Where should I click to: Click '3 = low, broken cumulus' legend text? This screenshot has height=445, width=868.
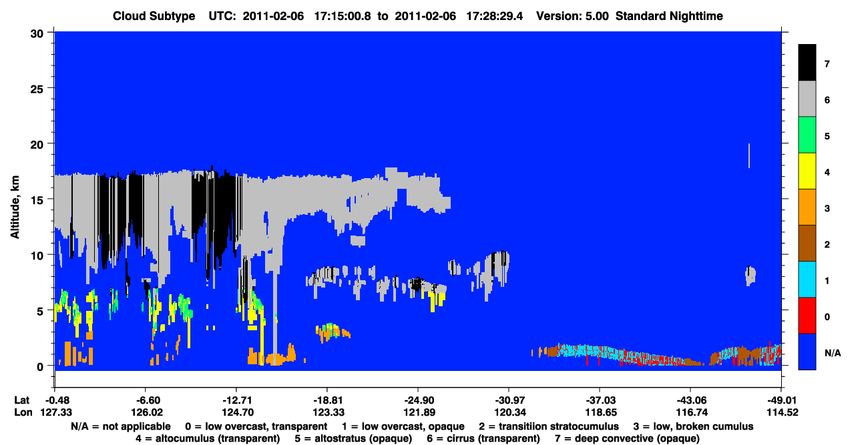pyautogui.click(x=693, y=426)
